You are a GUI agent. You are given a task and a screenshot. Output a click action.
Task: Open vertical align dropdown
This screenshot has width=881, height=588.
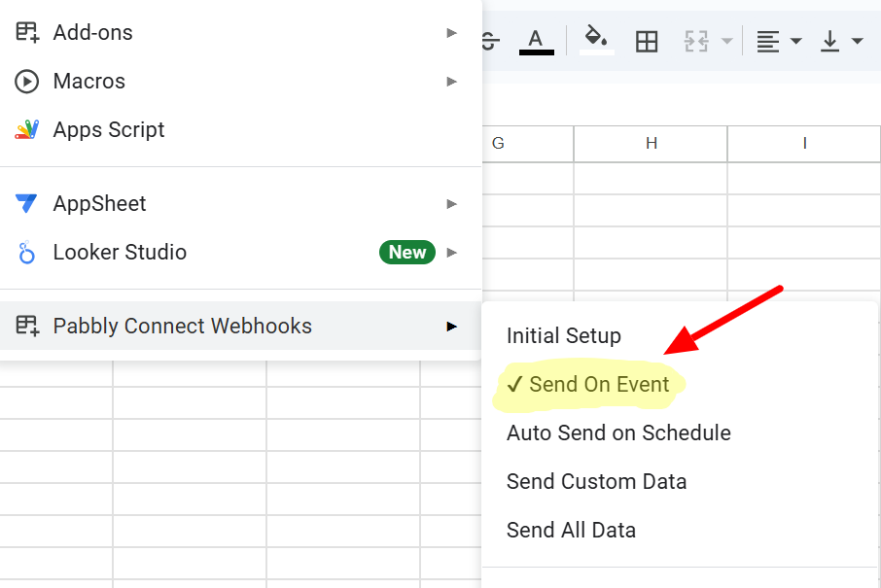click(x=841, y=41)
